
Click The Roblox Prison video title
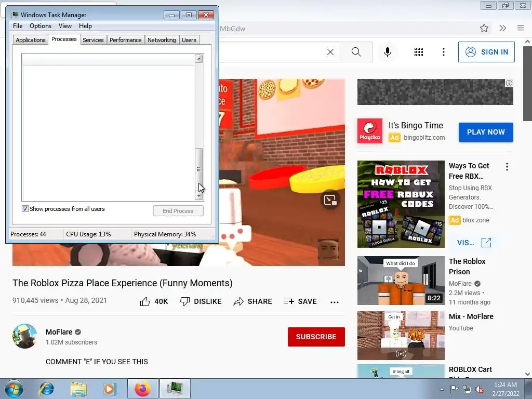coord(467,267)
